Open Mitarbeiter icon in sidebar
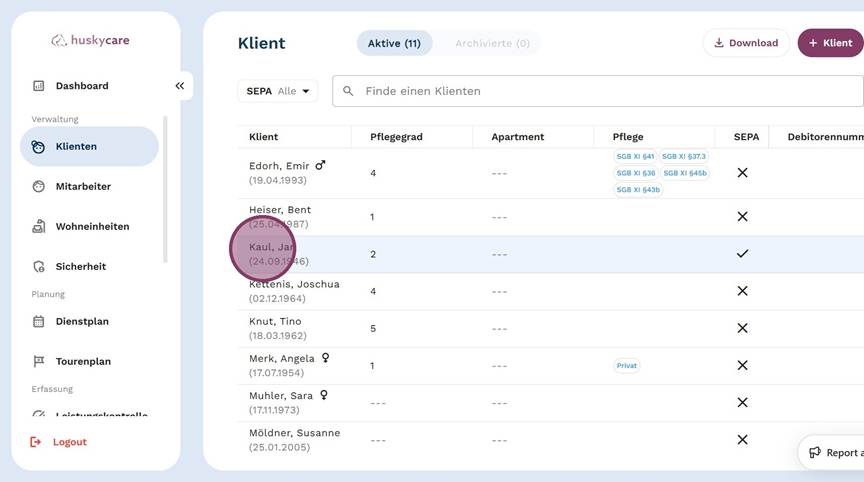 pyautogui.click(x=39, y=187)
